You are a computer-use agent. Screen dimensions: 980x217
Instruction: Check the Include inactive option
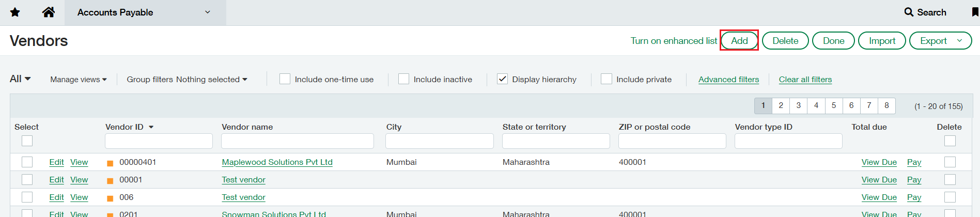coord(403,79)
